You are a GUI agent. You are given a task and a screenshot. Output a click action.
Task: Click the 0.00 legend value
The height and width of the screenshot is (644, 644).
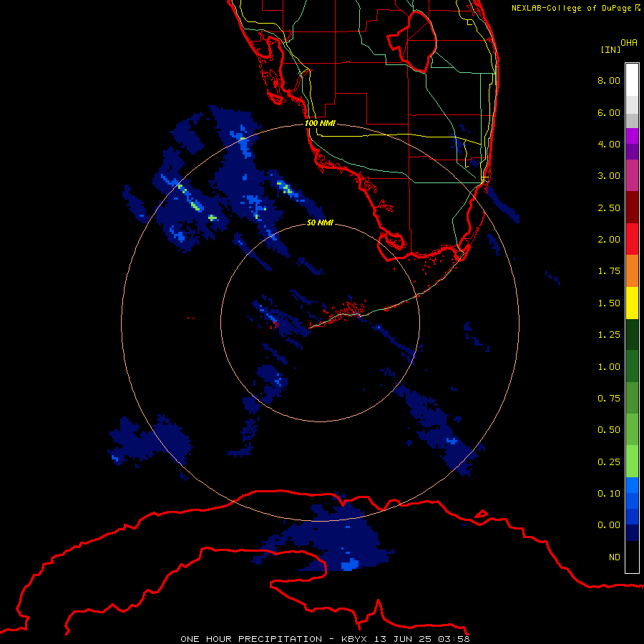point(609,525)
